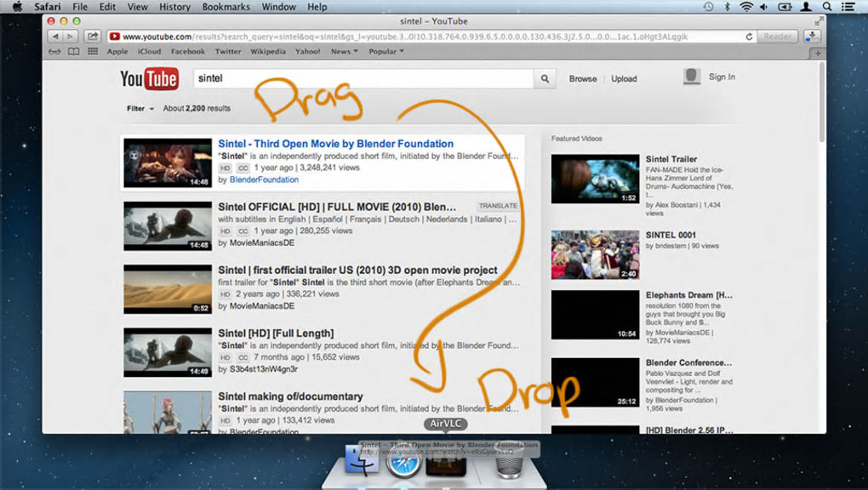Go forward with Safari forward arrow
This screenshot has height=490, width=868.
click(70, 37)
